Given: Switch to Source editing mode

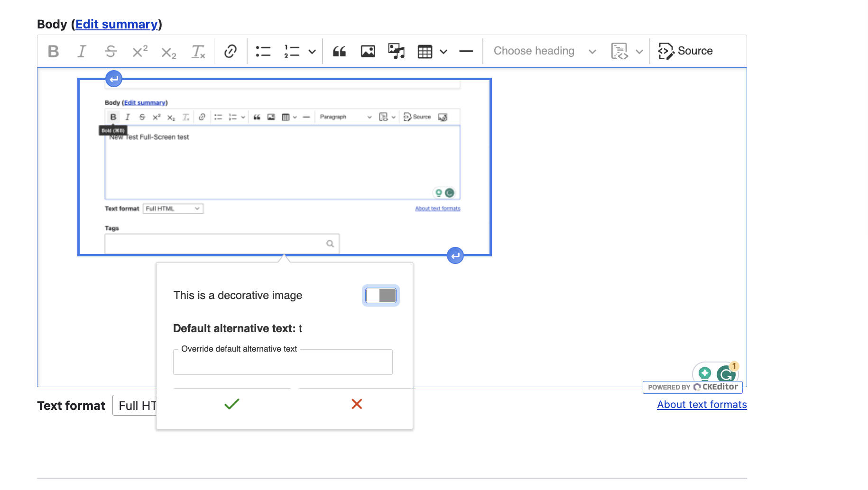Looking at the screenshot, I should (686, 51).
